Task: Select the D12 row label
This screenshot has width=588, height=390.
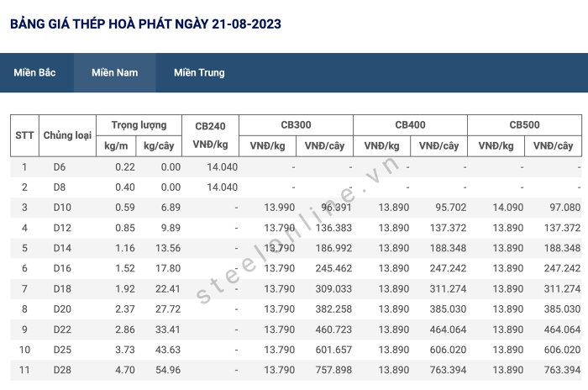Action: [62, 228]
